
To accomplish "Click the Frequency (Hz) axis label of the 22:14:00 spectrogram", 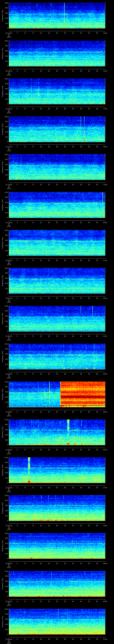I will [3, 16].
